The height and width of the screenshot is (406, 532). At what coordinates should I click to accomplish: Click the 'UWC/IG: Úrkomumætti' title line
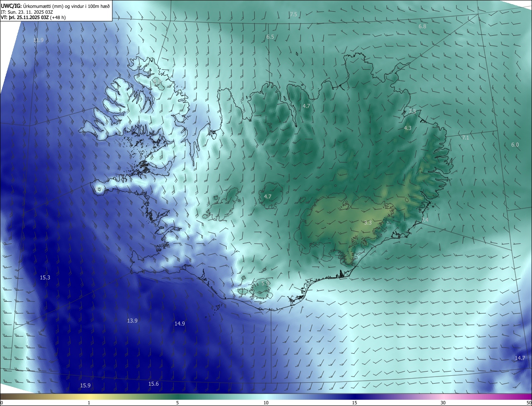pyautogui.click(x=56, y=6)
